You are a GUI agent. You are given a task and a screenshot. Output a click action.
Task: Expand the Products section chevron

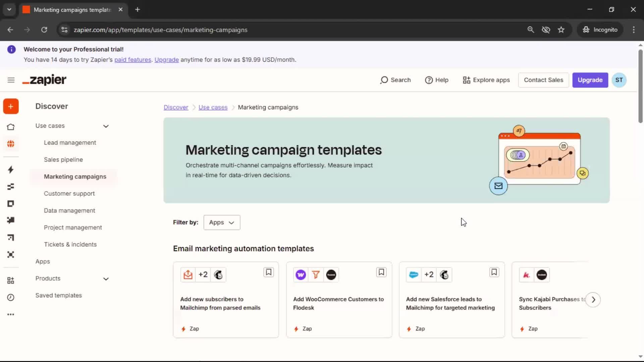point(106,279)
